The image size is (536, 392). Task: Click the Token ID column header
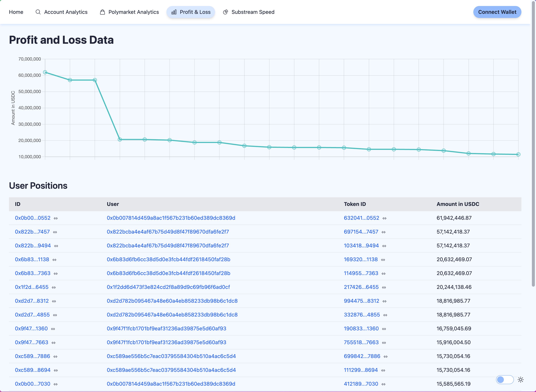pos(355,204)
